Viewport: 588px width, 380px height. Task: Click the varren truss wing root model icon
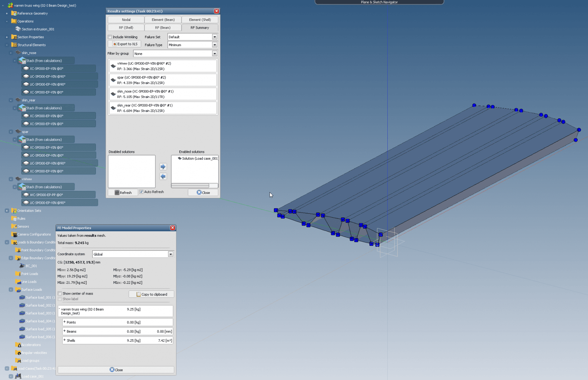(10, 5)
